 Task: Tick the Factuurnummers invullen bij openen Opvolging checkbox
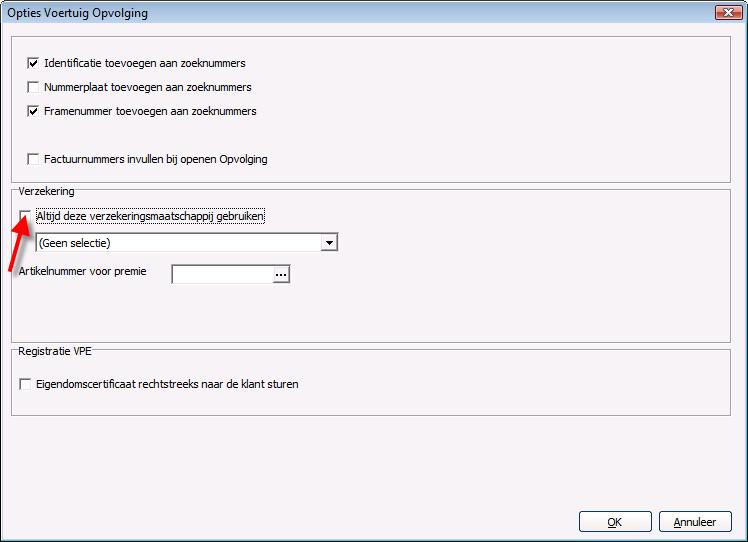(x=33, y=159)
